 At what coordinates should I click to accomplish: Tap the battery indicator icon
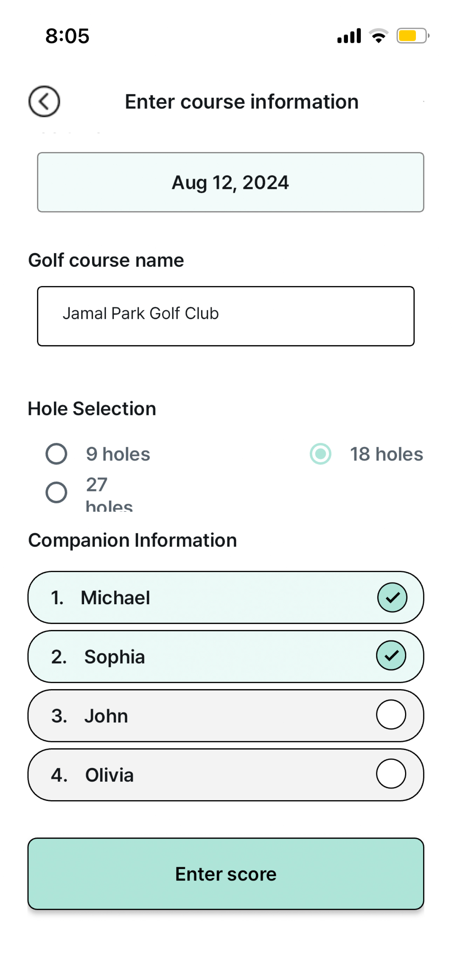pos(413,36)
